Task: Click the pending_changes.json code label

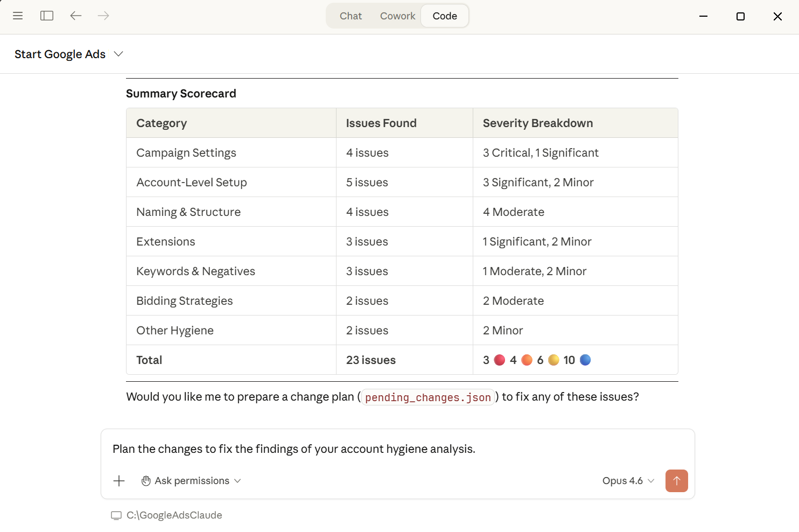Action: pos(427,397)
